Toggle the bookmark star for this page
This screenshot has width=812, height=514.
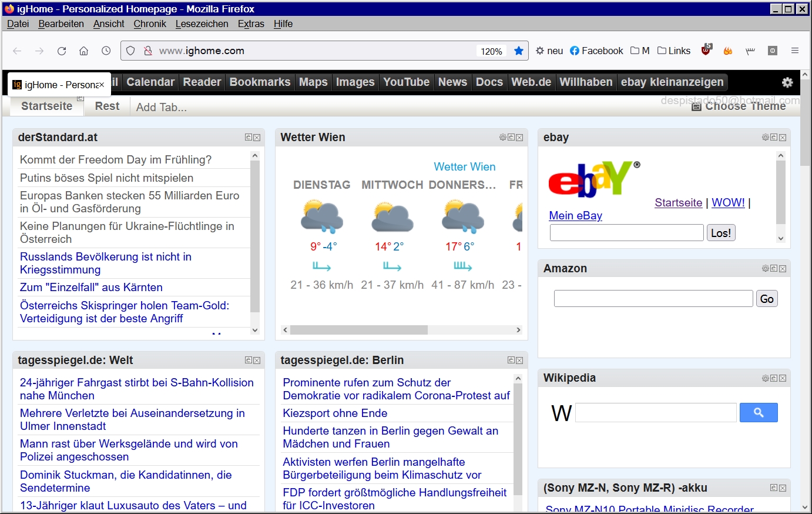coord(519,51)
